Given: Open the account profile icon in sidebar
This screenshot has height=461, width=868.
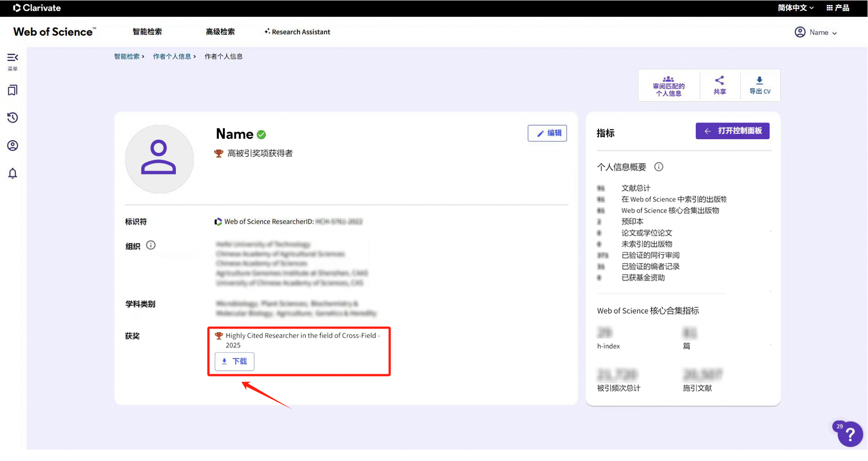Looking at the screenshot, I should coord(12,146).
